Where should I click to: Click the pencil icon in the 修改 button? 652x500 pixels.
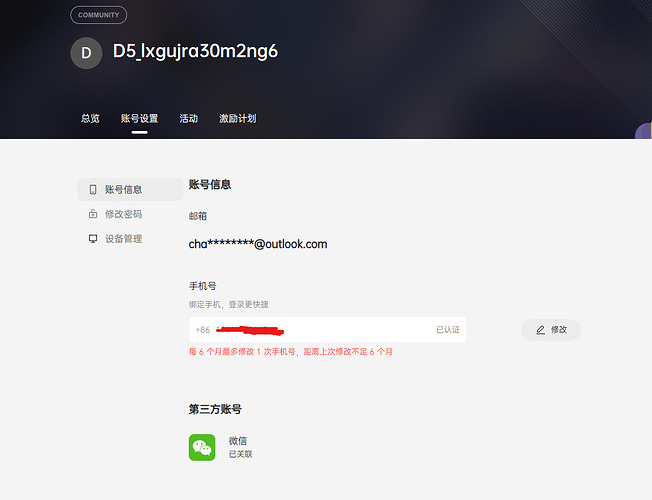[541, 330]
